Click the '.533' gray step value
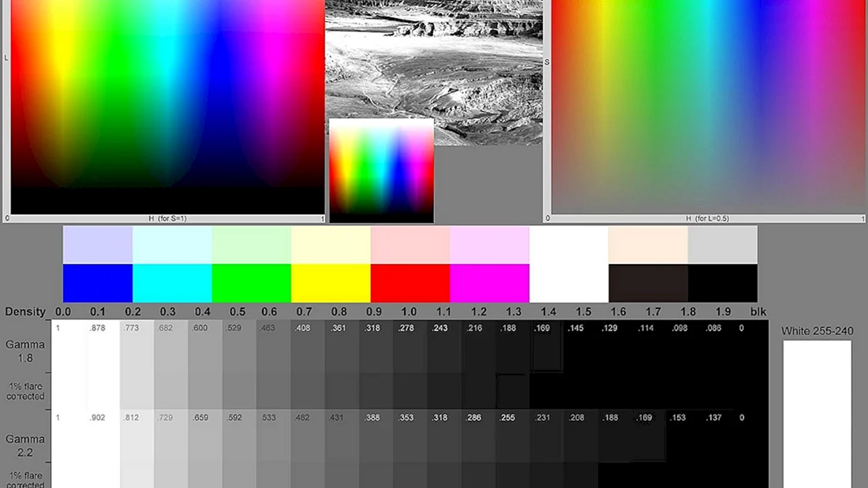Image resolution: width=868 pixels, height=488 pixels. (x=268, y=418)
